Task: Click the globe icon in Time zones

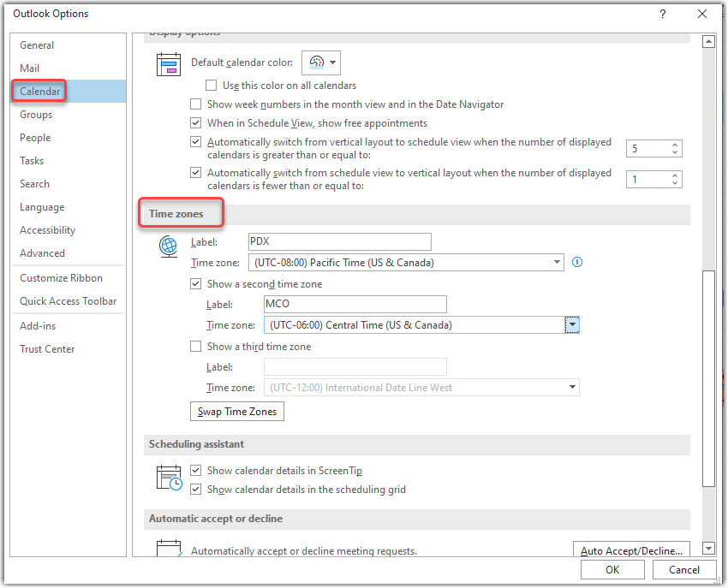Action: (x=168, y=247)
